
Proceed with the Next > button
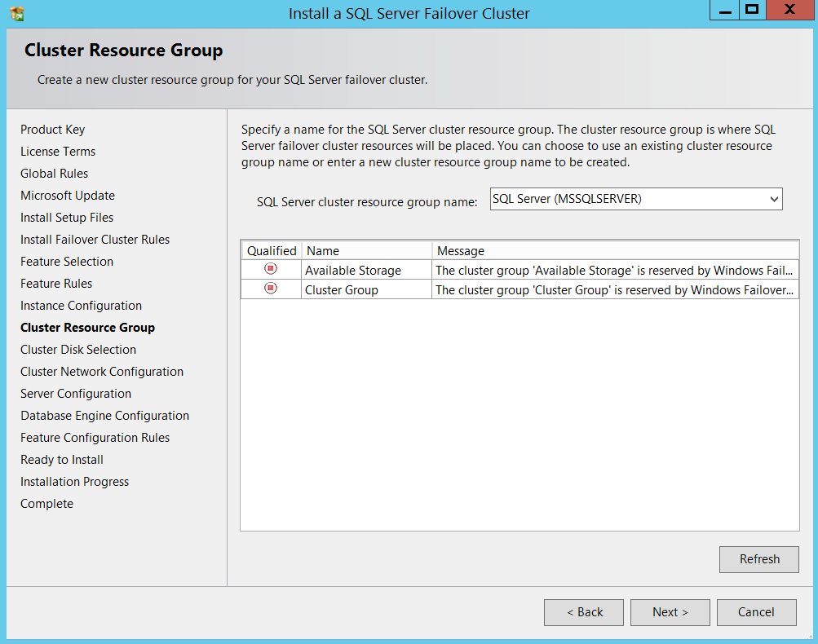tap(670, 612)
